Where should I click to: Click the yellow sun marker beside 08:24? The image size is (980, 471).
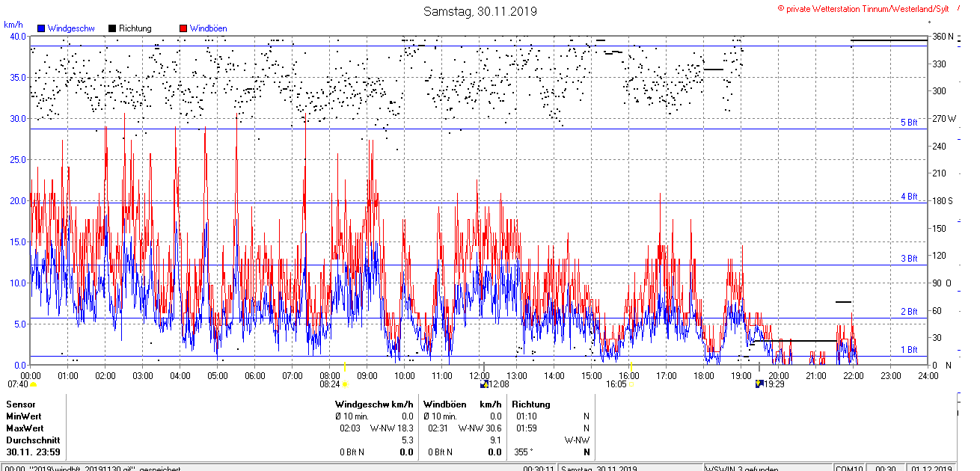345,384
